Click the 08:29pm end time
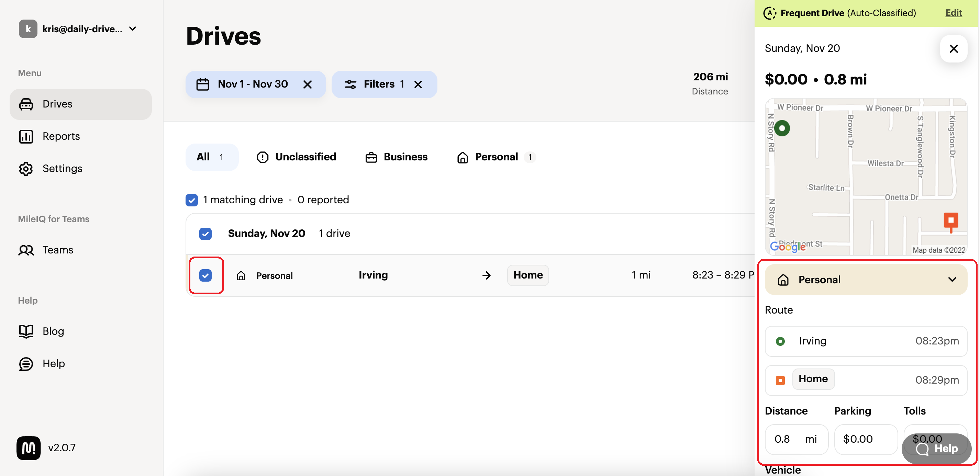This screenshot has height=476, width=980. tap(937, 380)
